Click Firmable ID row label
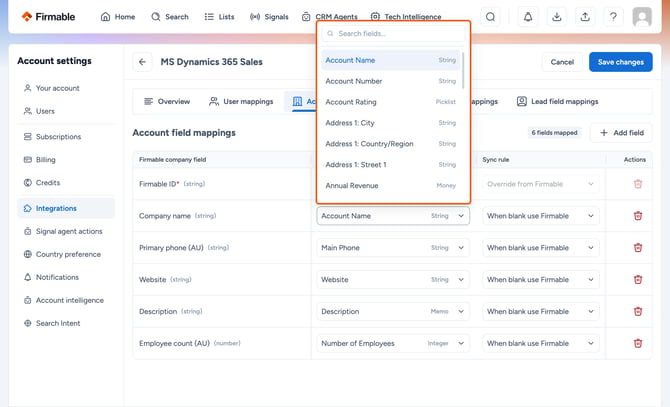The image size is (670, 407). [172, 184]
